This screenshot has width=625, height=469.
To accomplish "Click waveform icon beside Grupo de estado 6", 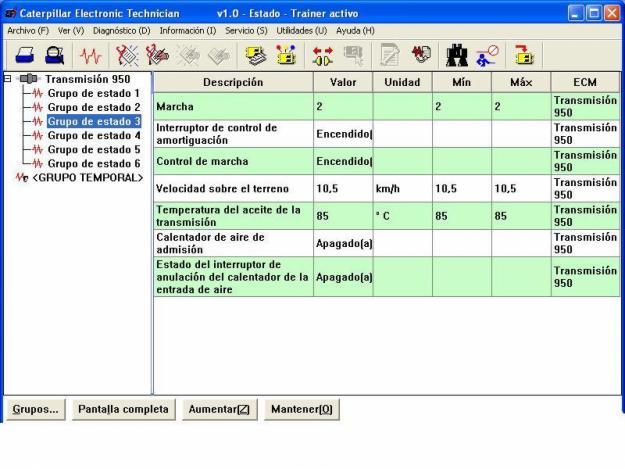I will coord(38,163).
